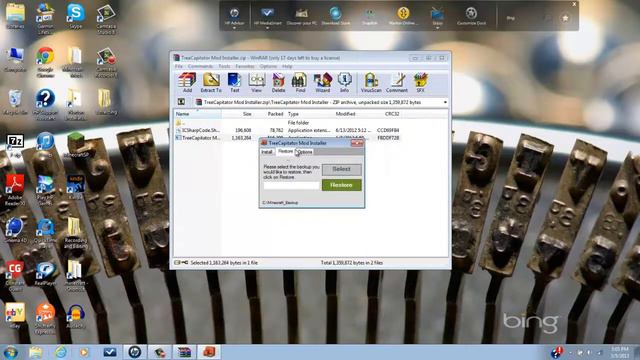This screenshot has width=640, height=360.
Task: Open the Commands menu in WinRAR
Action: 200,66
